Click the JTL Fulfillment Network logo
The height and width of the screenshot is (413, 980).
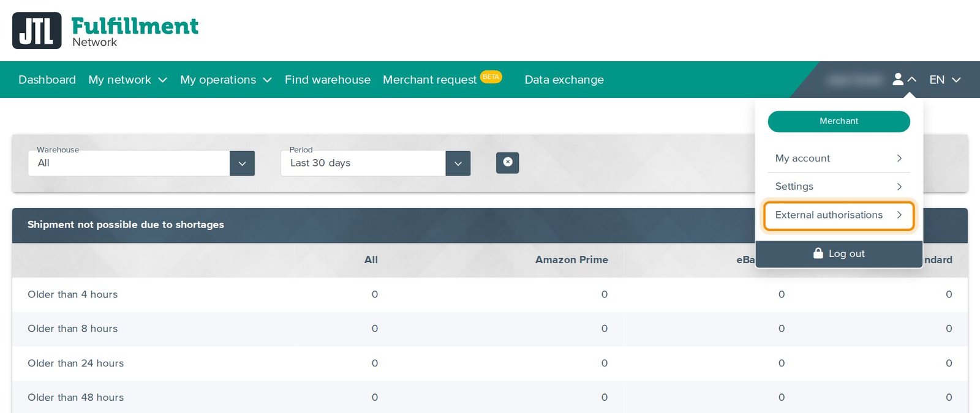point(105,31)
